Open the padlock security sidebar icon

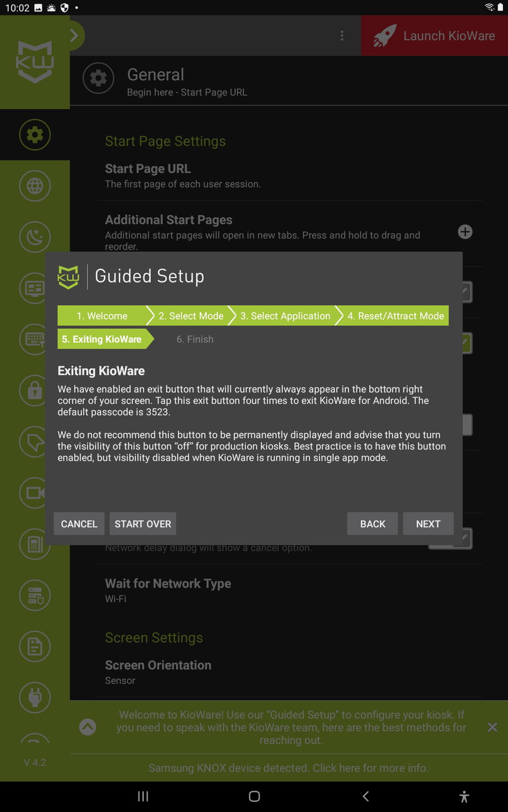[x=35, y=390]
